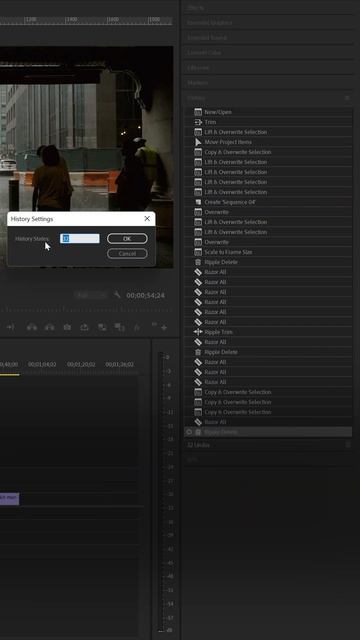The image size is (360, 640).
Task: Collapse the History panel header
Action: (196, 98)
